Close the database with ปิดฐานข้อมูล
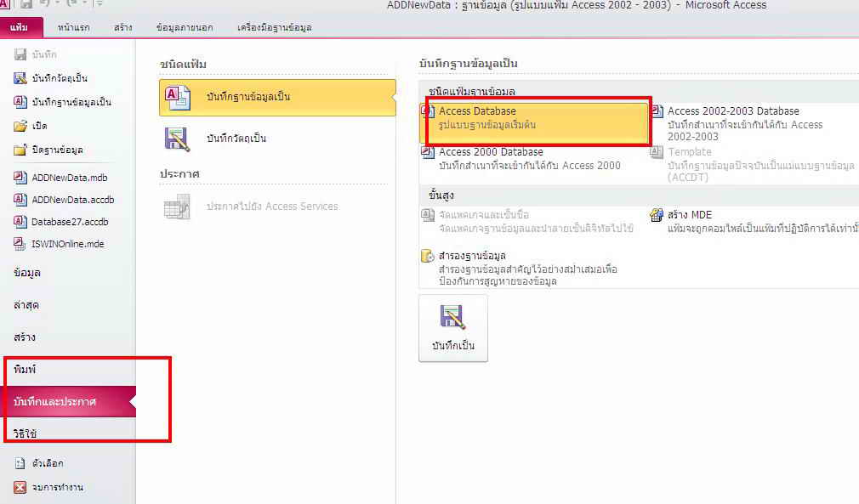859x504 pixels. coord(48,150)
